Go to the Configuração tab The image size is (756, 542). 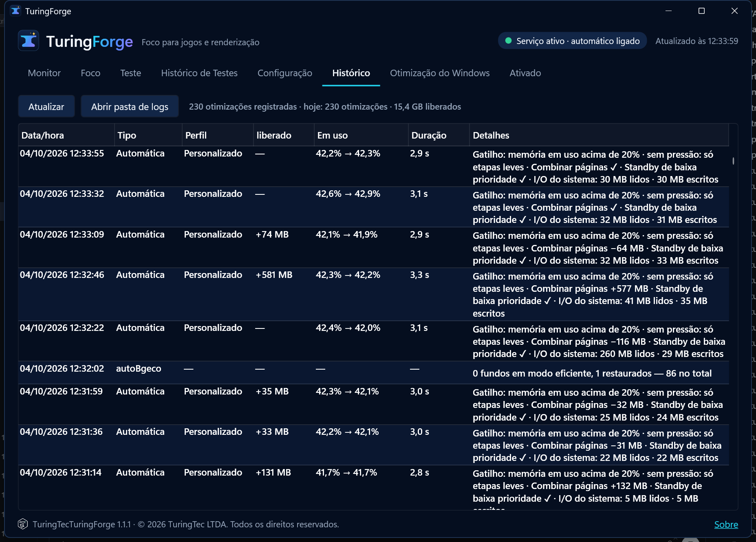[285, 73]
